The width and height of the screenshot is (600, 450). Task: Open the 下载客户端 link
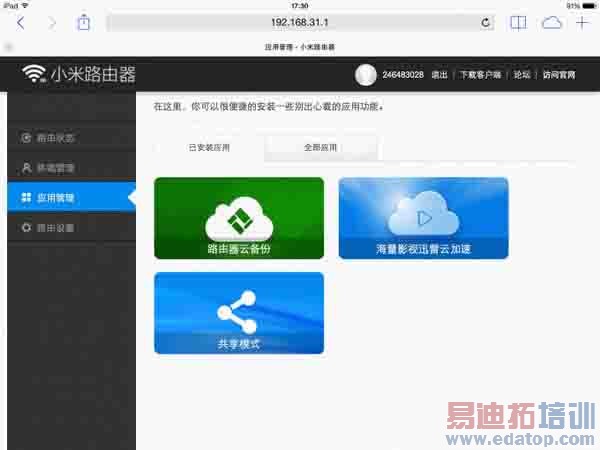pos(480,75)
